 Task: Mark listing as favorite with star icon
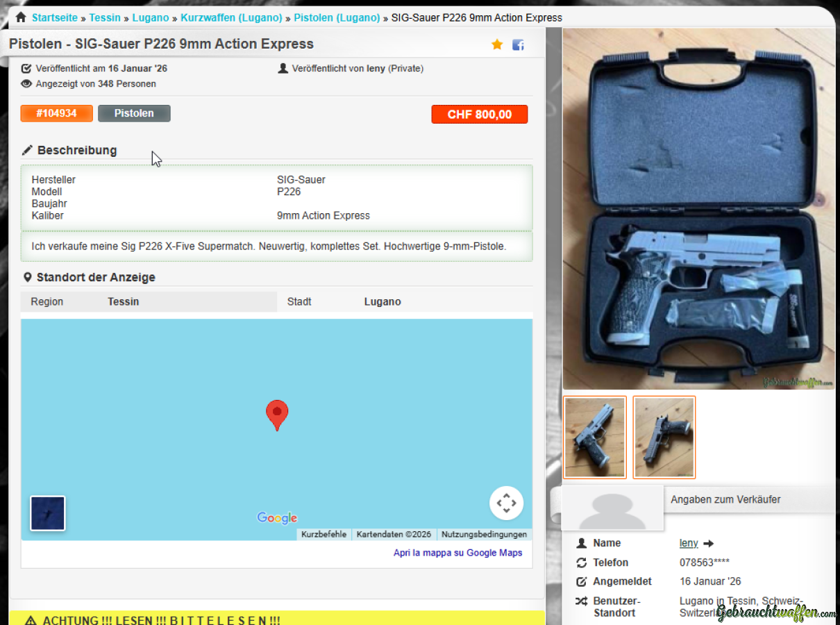[x=497, y=44]
